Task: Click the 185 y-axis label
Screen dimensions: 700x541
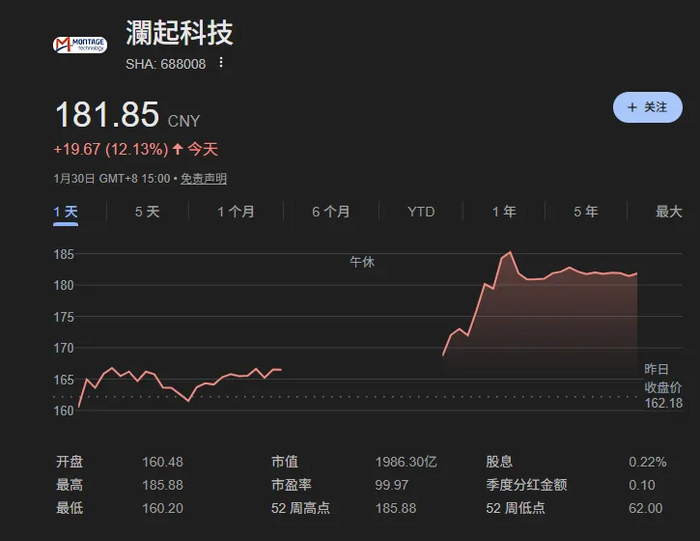Action: [63, 254]
